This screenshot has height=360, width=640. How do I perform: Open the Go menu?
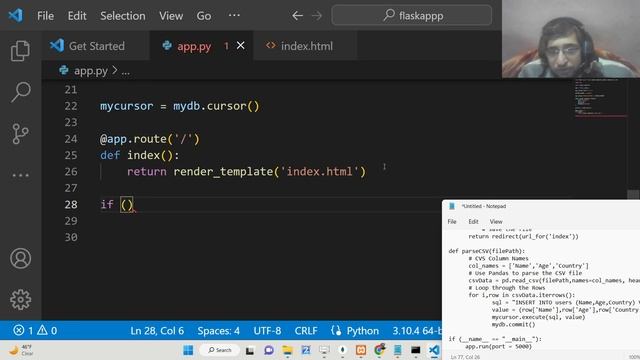coord(204,16)
